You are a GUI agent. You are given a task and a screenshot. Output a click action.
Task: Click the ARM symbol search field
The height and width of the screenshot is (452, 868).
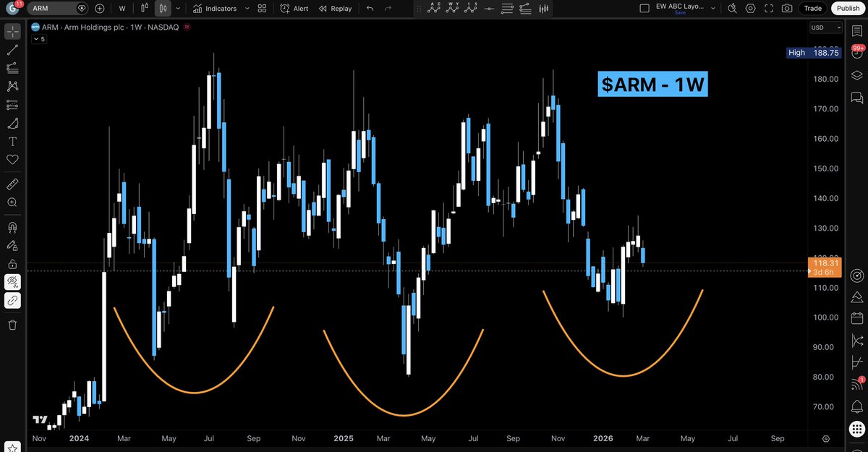point(57,9)
